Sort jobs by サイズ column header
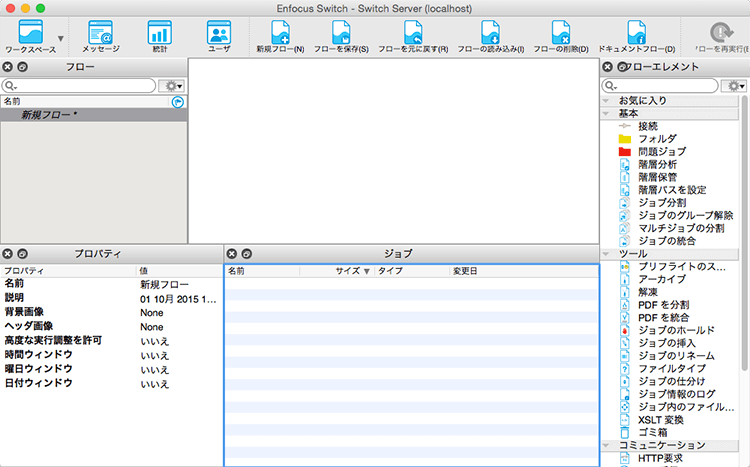Image resolution: width=750 pixels, height=467 pixels. pos(348,271)
